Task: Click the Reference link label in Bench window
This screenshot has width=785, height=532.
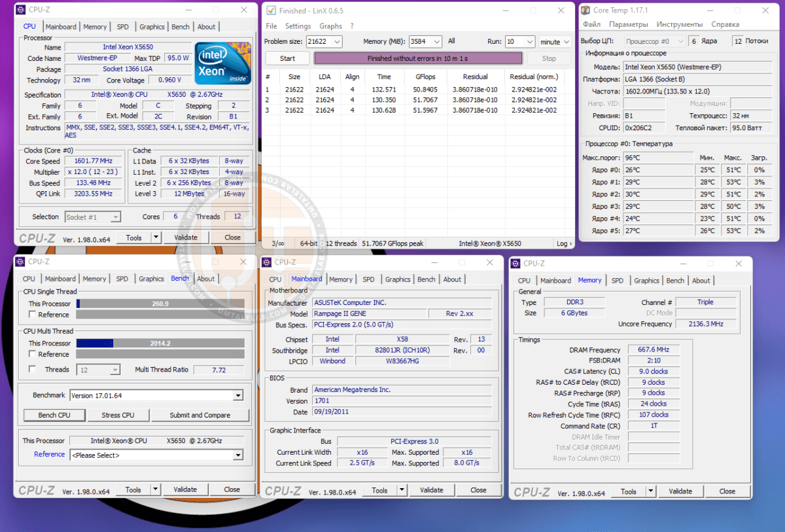Action: pos(50,454)
